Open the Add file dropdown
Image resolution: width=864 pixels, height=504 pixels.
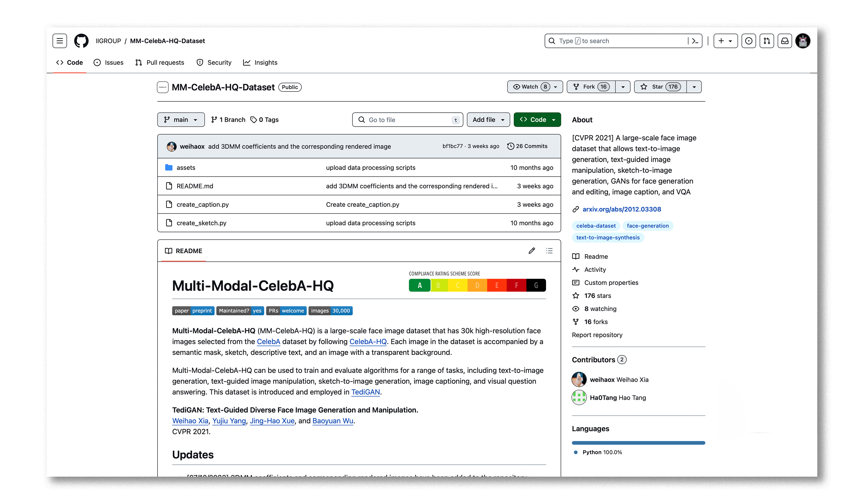tap(488, 120)
